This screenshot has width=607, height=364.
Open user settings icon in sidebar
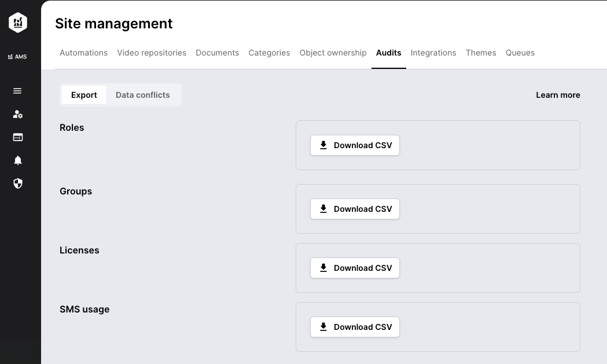[x=18, y=114]
